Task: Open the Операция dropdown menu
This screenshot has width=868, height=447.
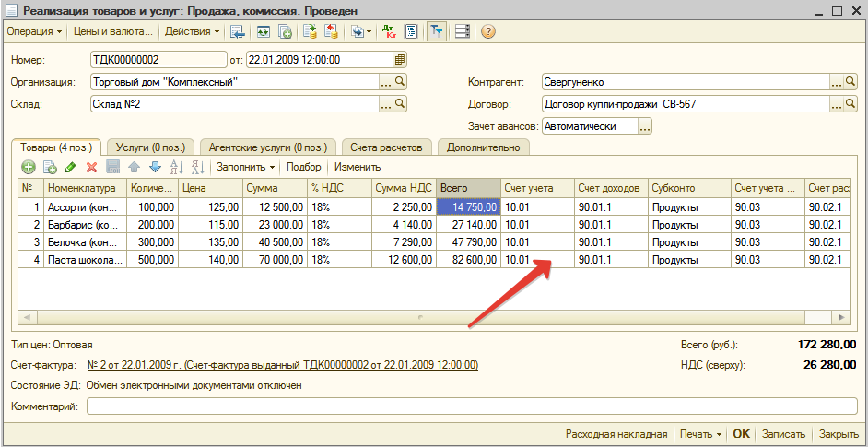Action: coord(35,31)
